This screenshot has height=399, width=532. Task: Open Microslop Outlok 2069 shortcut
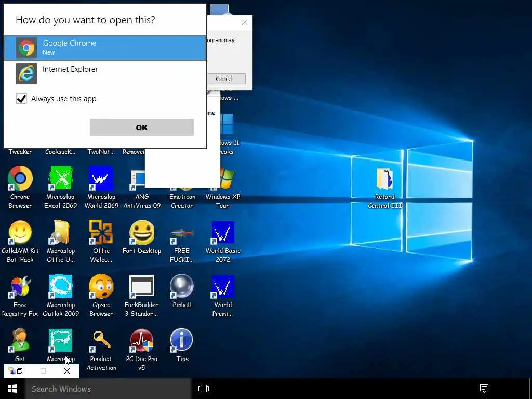60,295
